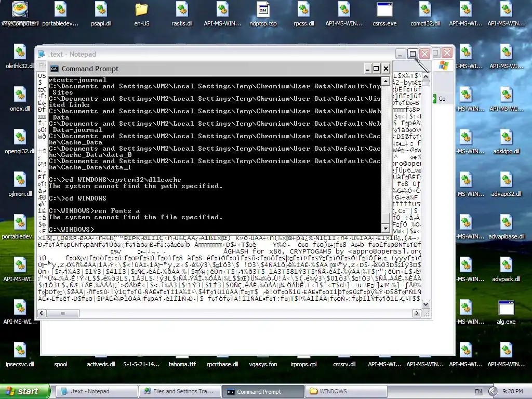
Task: Click "ren Fonts a" command line text
Action: (x=117, y=211)
